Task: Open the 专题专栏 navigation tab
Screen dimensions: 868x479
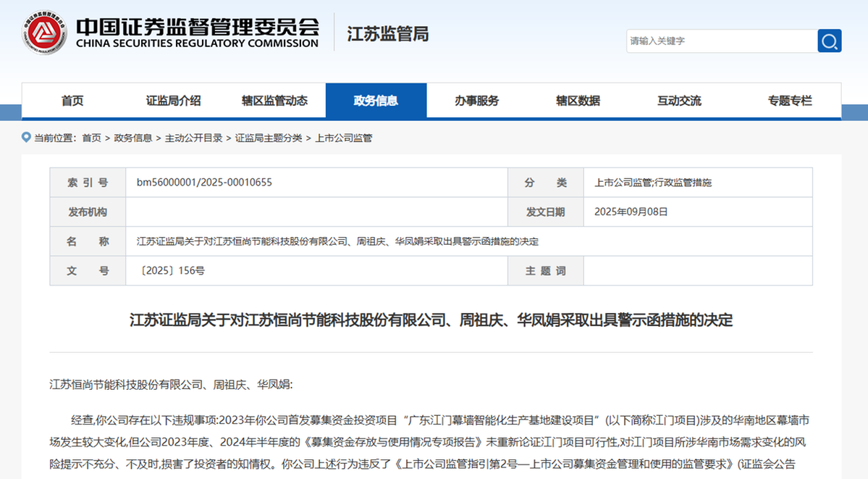Action: coord(790,101)
